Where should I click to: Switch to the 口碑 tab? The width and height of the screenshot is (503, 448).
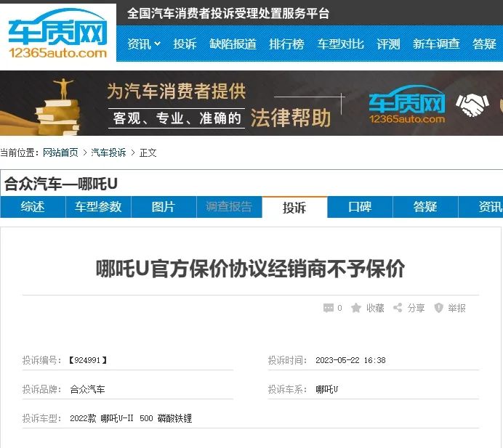pos(360,207)
